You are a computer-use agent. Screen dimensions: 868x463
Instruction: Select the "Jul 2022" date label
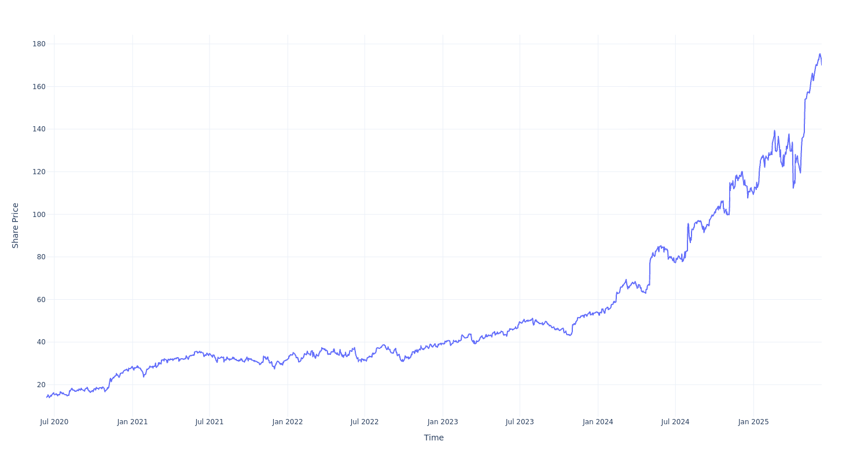click(365, 422)
